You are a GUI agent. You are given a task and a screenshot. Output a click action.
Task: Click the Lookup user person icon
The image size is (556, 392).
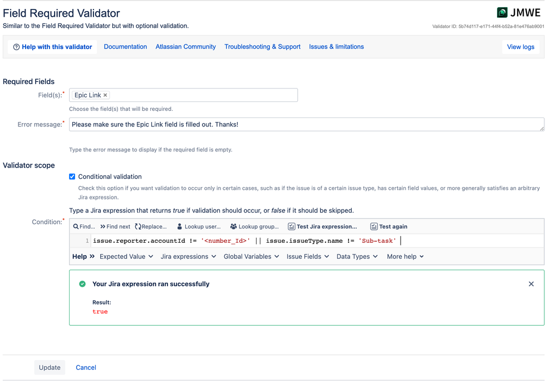[179, 226]
